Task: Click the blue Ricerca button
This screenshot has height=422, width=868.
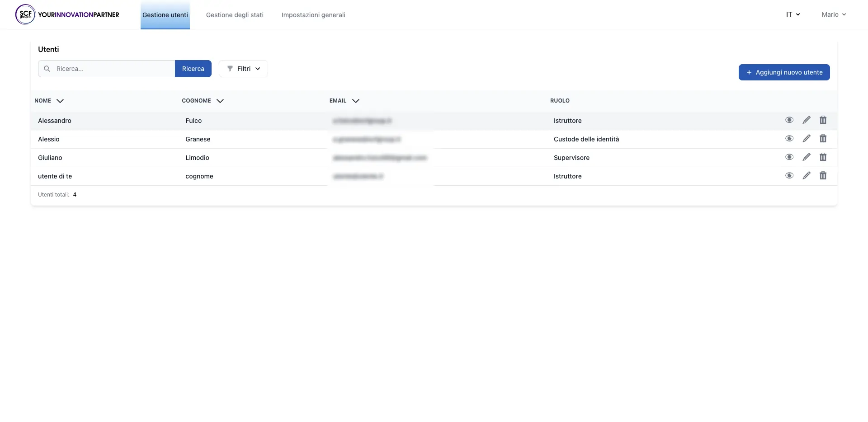Action: coord(193,69)
